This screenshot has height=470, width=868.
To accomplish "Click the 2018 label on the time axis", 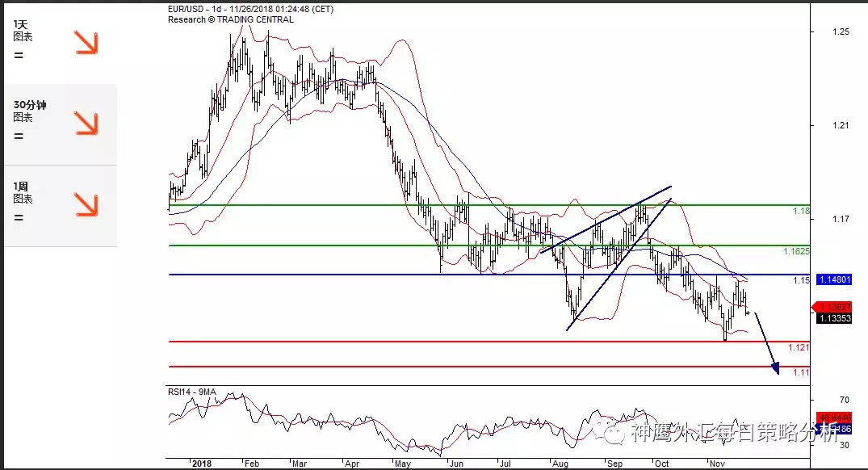I will (202, 464).
